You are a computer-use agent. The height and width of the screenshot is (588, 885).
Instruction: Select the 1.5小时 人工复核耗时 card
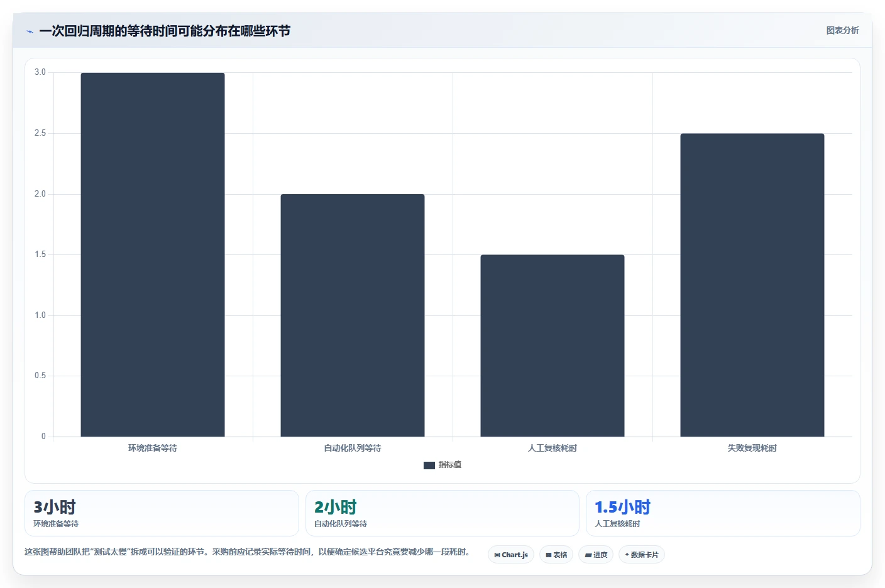[x=723, y=513]
